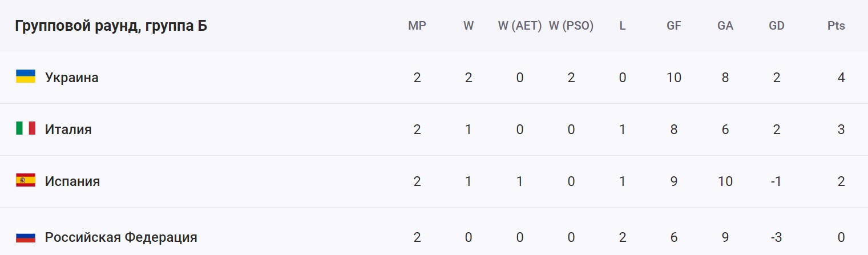
Task: Click the Pts column header
Action: (836, 26)
